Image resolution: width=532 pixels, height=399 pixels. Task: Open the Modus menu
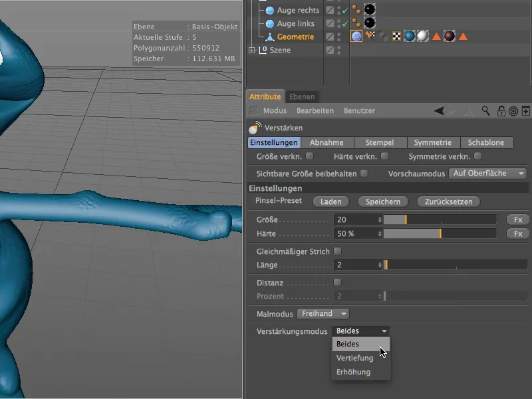(275, 110)
